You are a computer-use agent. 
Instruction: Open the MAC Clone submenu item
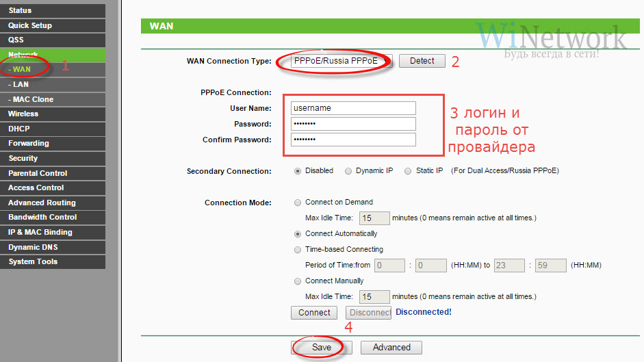pos(53,99)
